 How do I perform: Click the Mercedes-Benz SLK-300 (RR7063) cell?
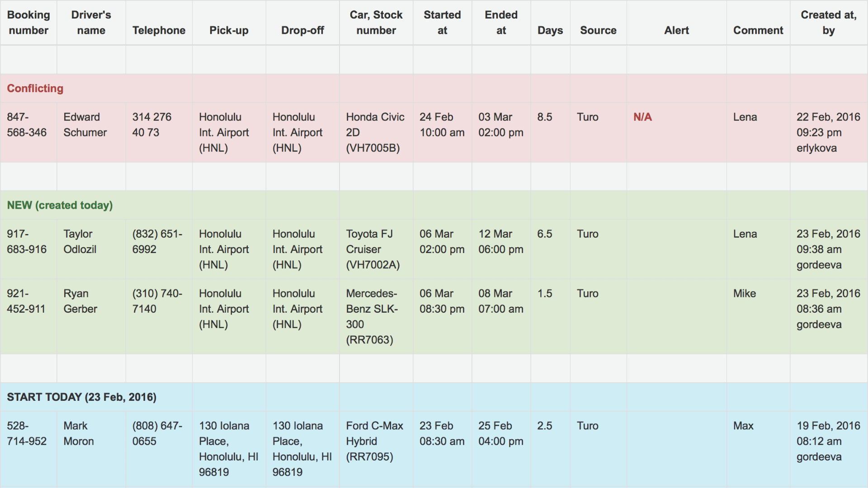372,316
